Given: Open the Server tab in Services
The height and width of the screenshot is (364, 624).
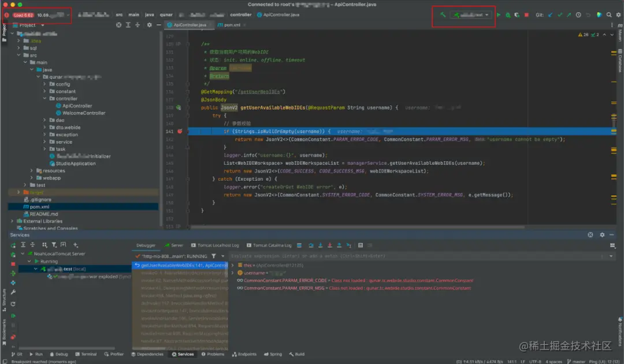Looking at the screenshot, I should click(174, 246).
